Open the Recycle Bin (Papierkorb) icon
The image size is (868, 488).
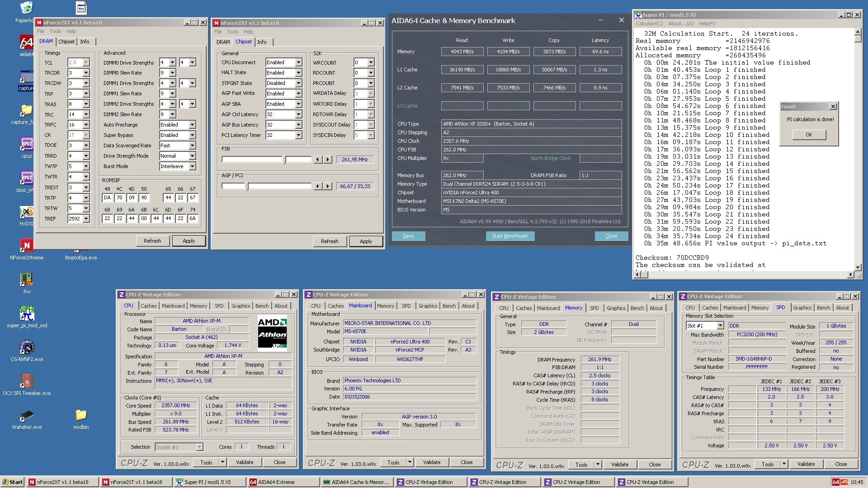tap(26, 12)
